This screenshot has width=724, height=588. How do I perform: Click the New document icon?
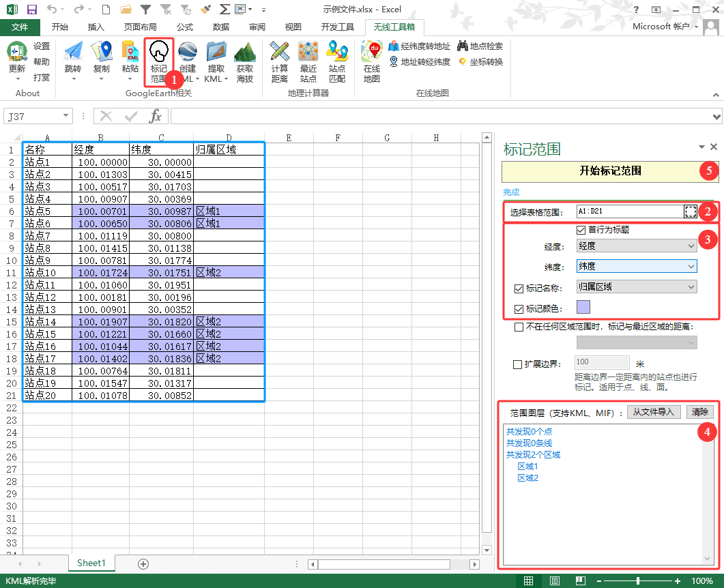[x=106, y=10]
